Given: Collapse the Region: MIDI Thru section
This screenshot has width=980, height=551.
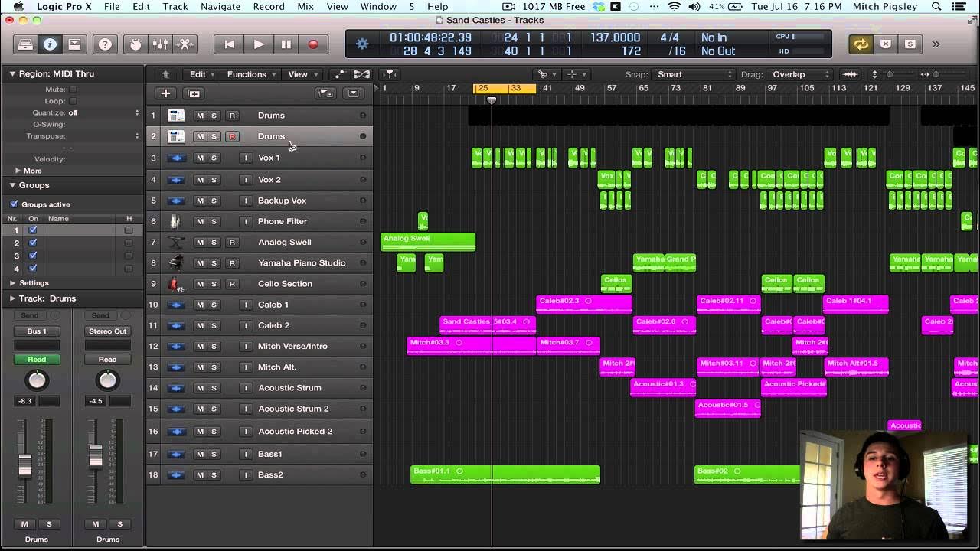Looking at the screenshot, I should point(12,73).
